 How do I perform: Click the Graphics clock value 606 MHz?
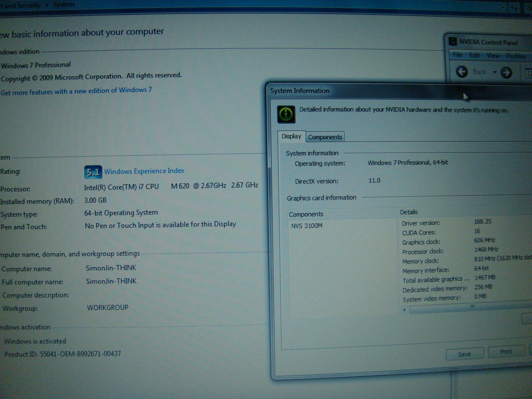click(x=485, y=240)
